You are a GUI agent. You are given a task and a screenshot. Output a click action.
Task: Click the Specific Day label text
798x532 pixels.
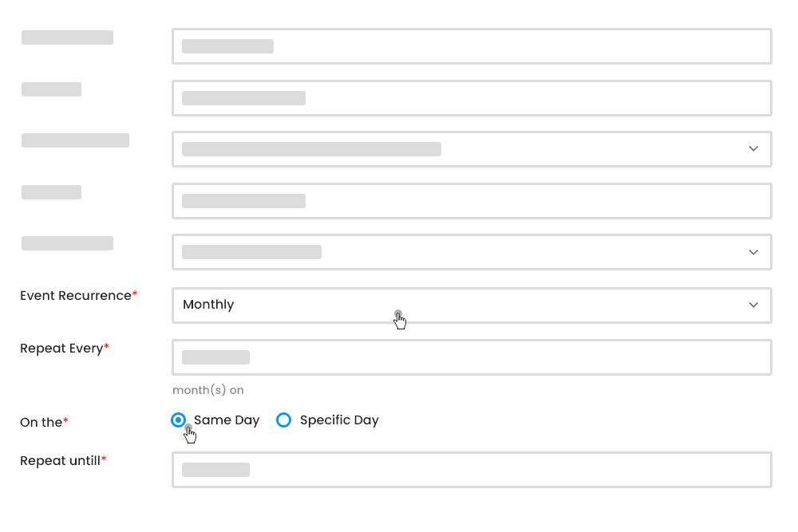click(338, 420)
